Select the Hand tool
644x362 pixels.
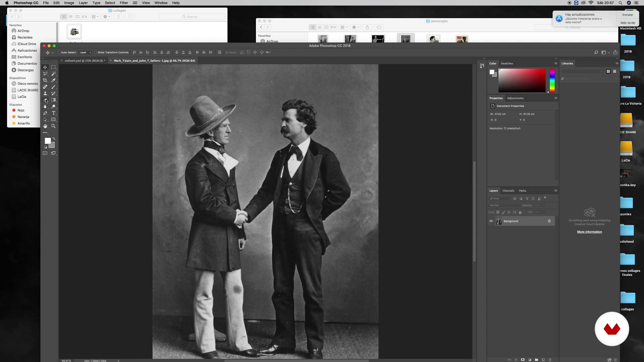coord(45,126)
